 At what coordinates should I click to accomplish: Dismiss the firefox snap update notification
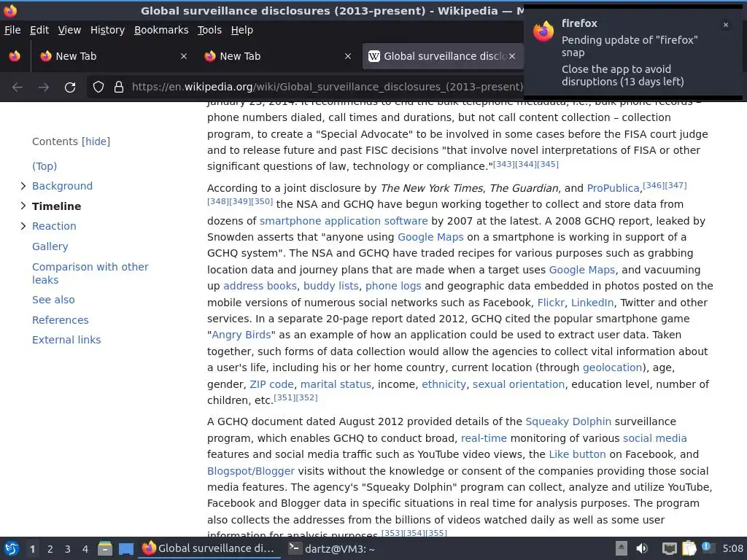click(726, 25)
